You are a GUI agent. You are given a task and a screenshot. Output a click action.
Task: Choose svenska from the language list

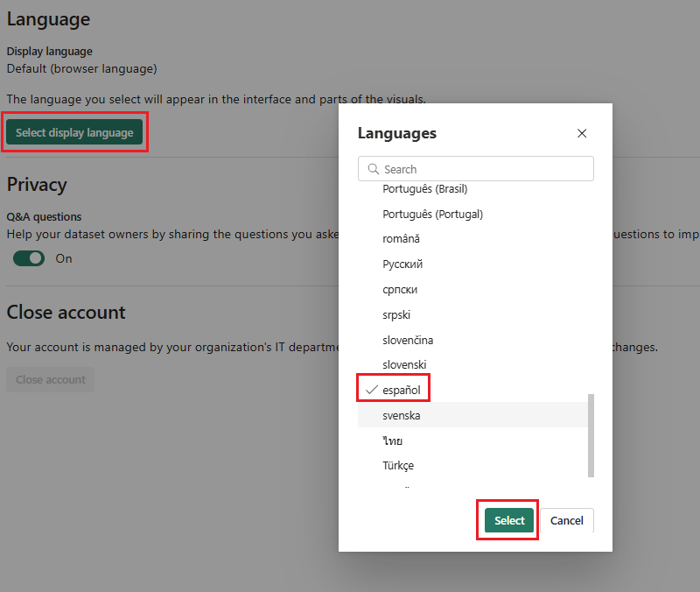[x=402, y=415]
